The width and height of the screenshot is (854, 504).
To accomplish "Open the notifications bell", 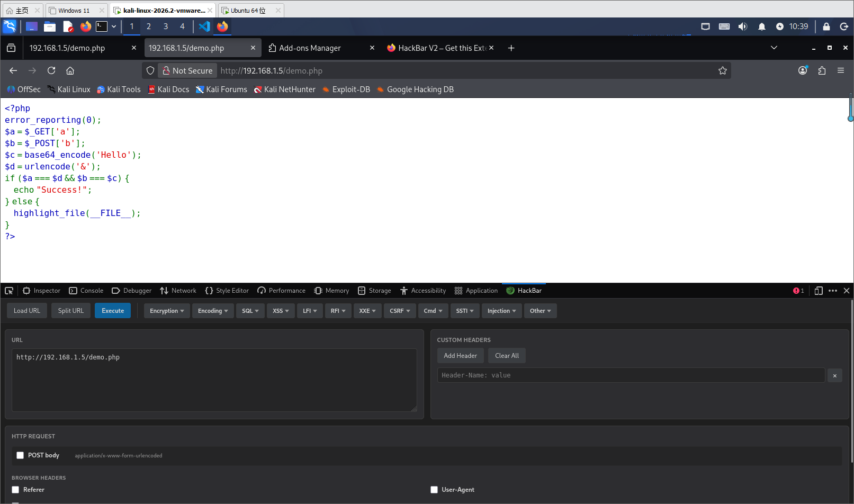I will (x=761, y=26).
